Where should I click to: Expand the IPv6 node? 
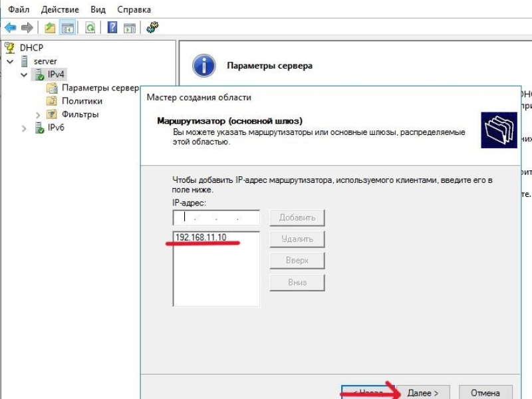(24, 128)
